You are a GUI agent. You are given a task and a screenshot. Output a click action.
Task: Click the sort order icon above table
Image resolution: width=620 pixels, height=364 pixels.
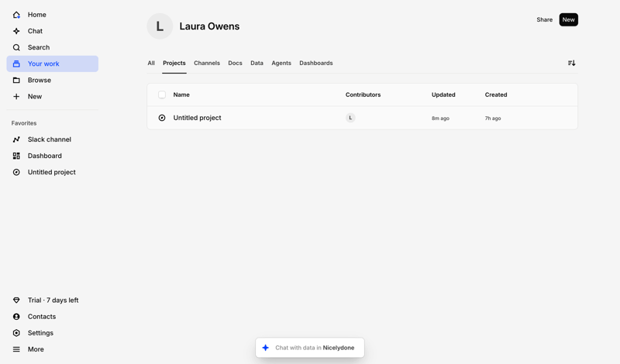coord(571,64)
